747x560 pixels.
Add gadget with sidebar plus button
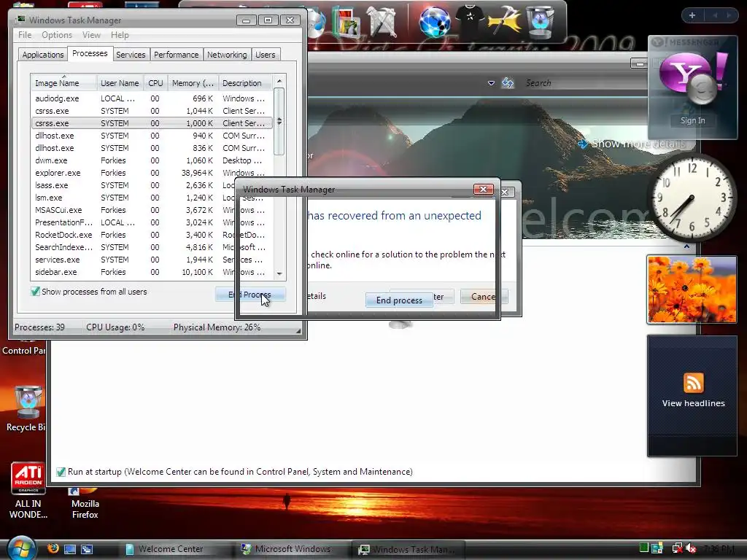[692, 15]
